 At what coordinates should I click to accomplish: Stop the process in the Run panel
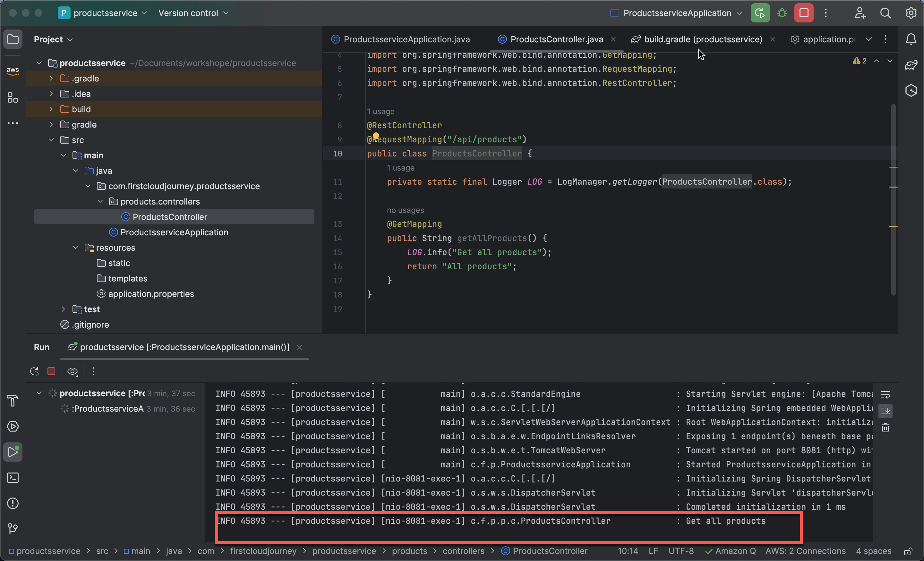[51, 371]
